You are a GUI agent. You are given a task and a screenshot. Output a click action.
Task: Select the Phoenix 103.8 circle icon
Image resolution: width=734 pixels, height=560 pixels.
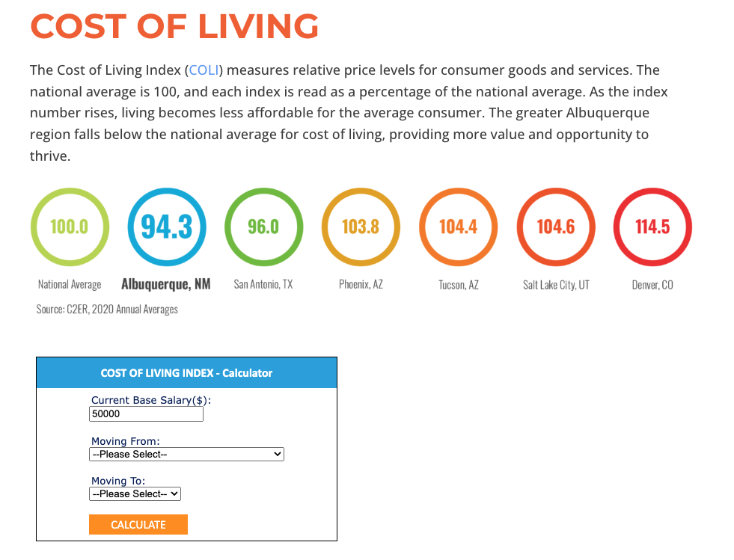point(361,227)
